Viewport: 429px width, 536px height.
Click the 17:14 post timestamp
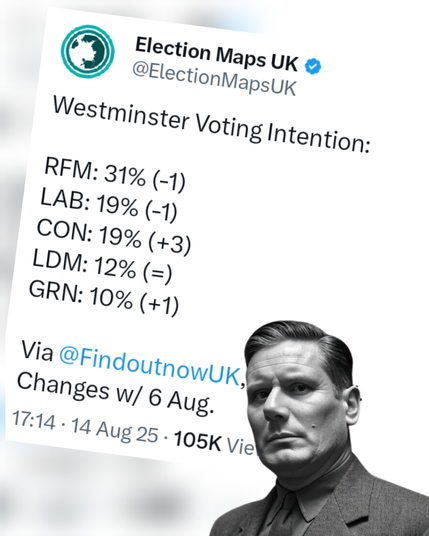click(33, 420)
